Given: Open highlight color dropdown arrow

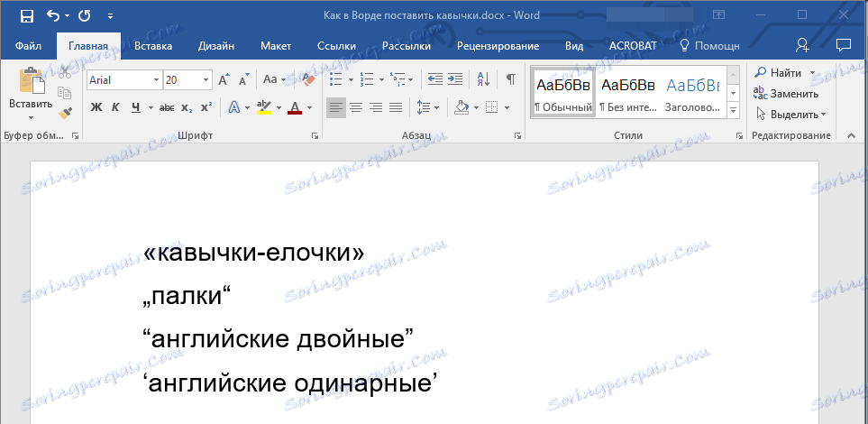Looking at the screenshot, I should point(279,107).
